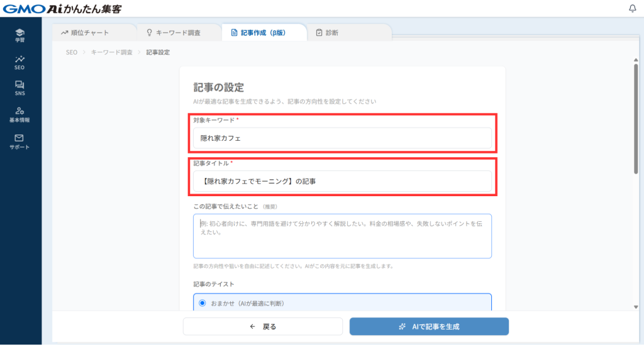This screenshot has height=347, width=644.
Task: Switch to the 順位チャート tab
Action: point(85,33)
